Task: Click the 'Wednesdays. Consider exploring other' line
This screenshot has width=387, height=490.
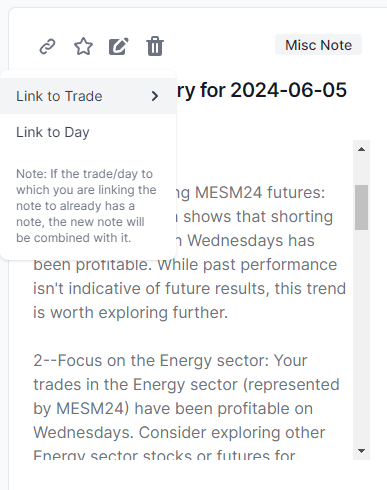Action: 179,433
